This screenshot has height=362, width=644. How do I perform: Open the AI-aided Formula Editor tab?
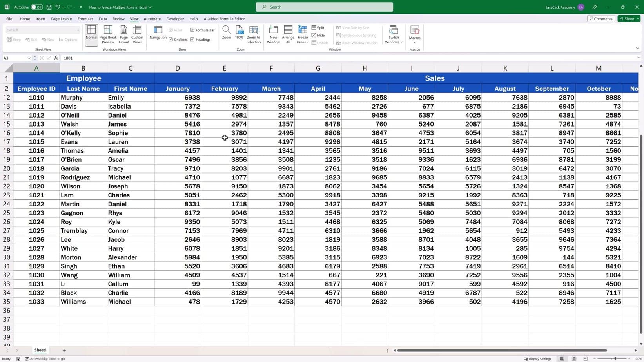tap(224, 18)
